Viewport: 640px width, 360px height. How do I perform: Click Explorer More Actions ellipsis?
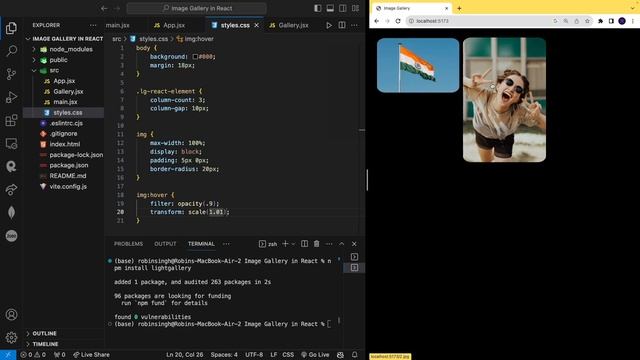(93, 25)
